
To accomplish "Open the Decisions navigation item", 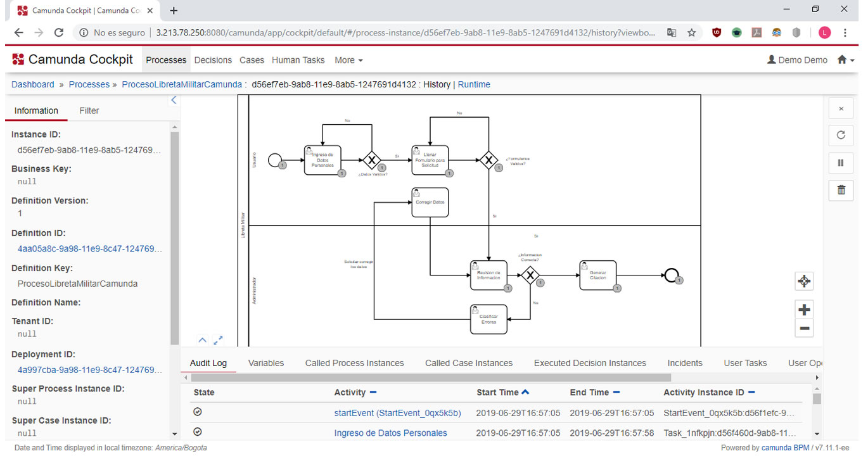I will tap(213, 60).
